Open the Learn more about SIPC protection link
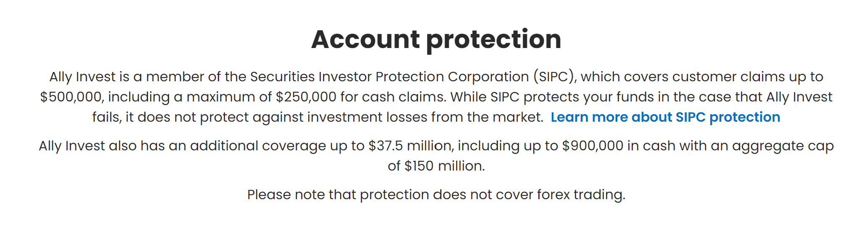Screen dimensions: 868x240 (665, 117)
